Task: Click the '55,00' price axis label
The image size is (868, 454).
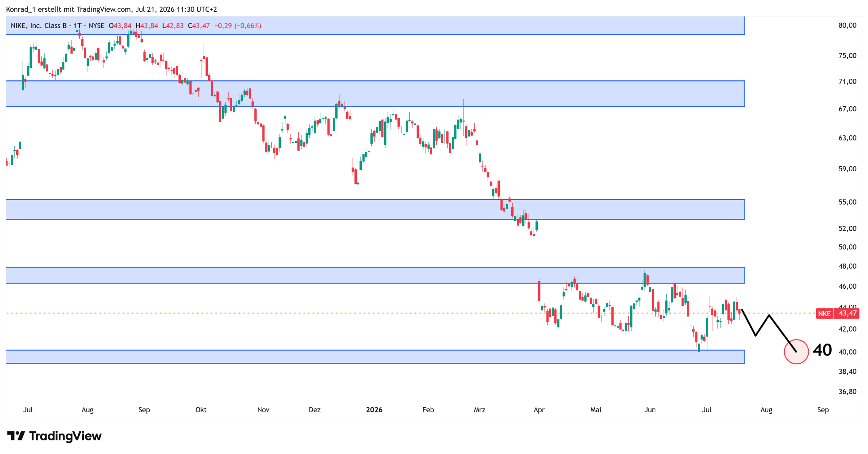Action: point(847,202)
